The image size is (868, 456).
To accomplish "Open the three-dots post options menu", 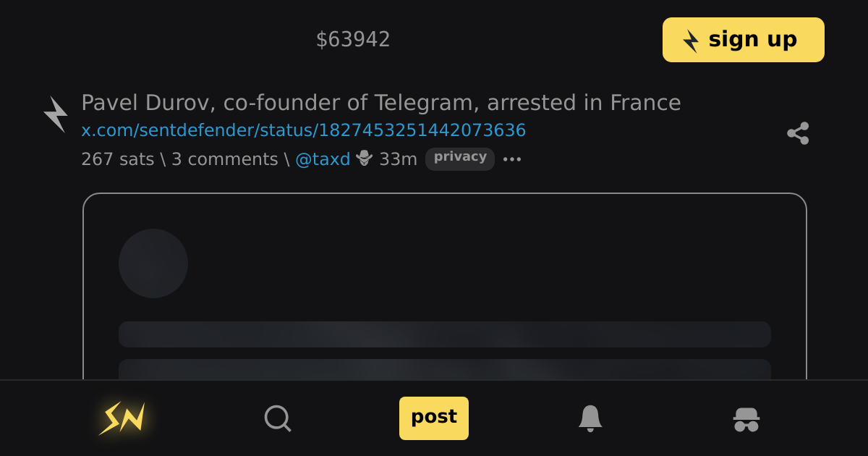I will (x=512, y=159).
